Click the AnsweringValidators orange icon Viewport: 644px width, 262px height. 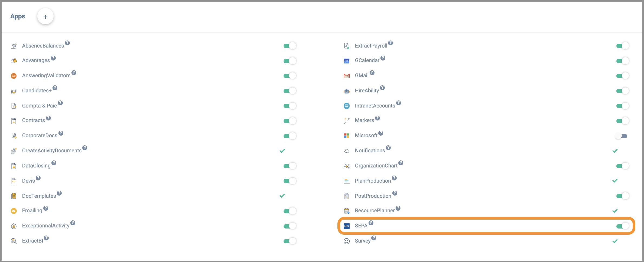click(x=14, y=76)
